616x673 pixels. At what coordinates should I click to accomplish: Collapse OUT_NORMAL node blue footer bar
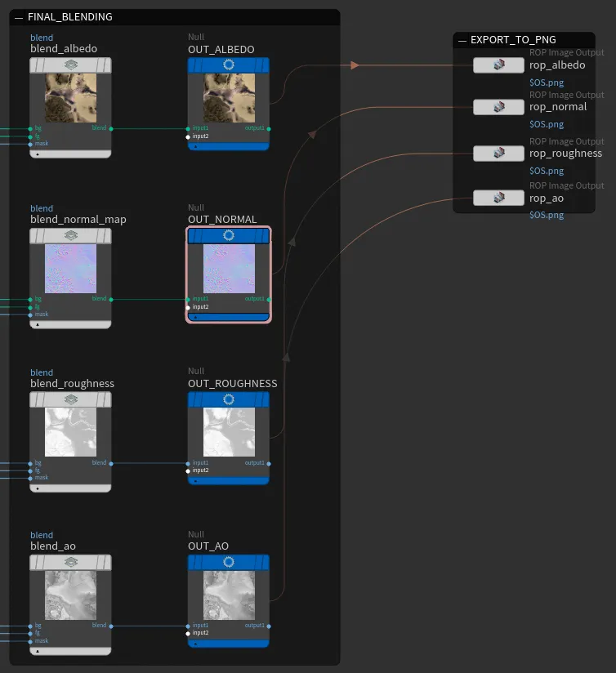pyautogui.click(x=229, y=317)
